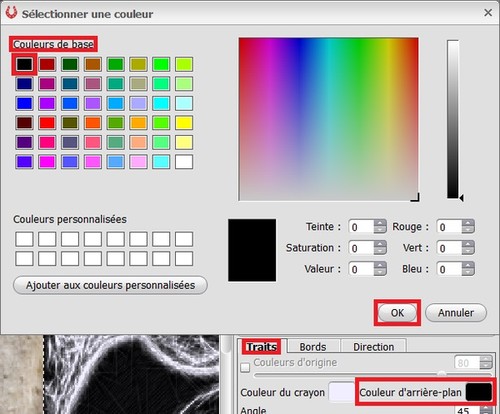The width and height of the screenshot is (500, 414).
Task: Confirm color with the OK button
Action: coord(397,313)
